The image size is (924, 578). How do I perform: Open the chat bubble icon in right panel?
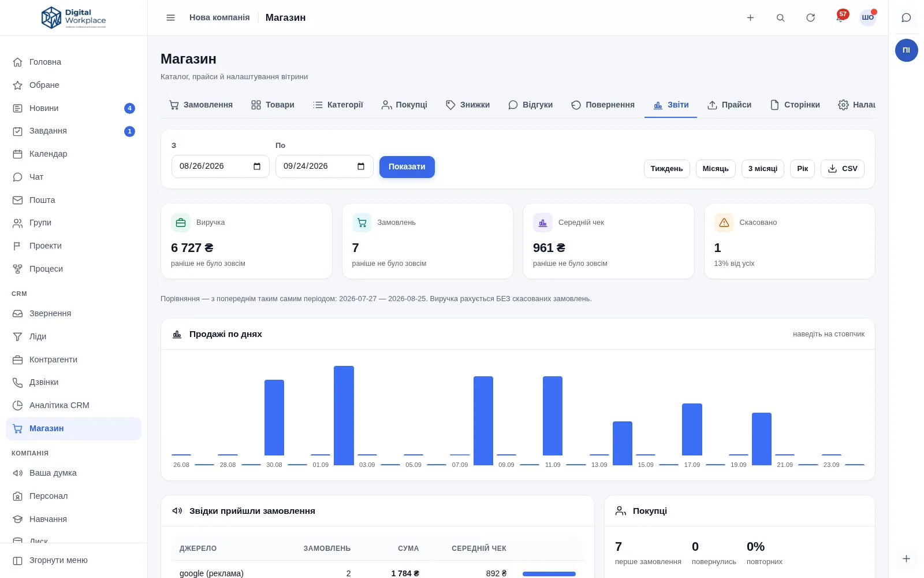click(906, 17)
